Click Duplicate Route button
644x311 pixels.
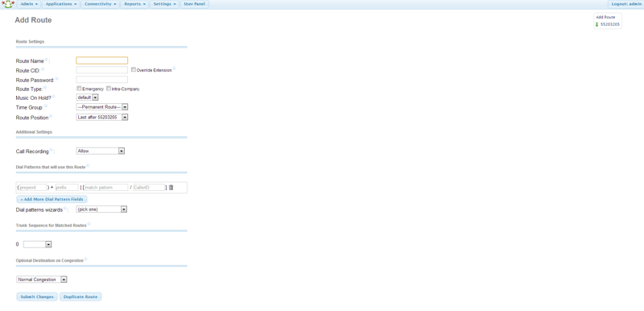[x=80, y=296]
